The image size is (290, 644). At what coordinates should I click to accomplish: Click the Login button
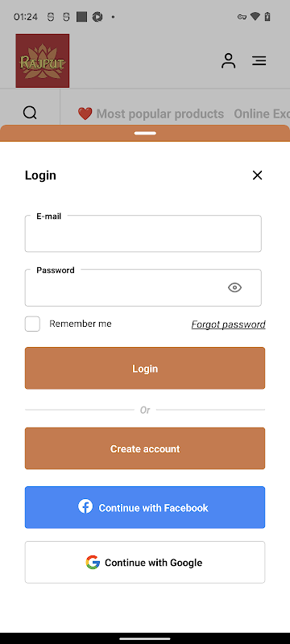coord(145,368)
